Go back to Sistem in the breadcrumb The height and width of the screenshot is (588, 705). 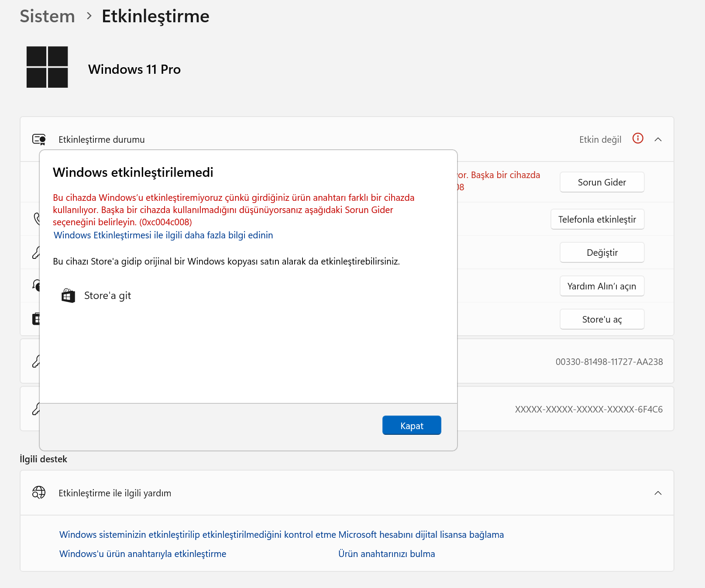pyautogui.click(x=47, y=16)
